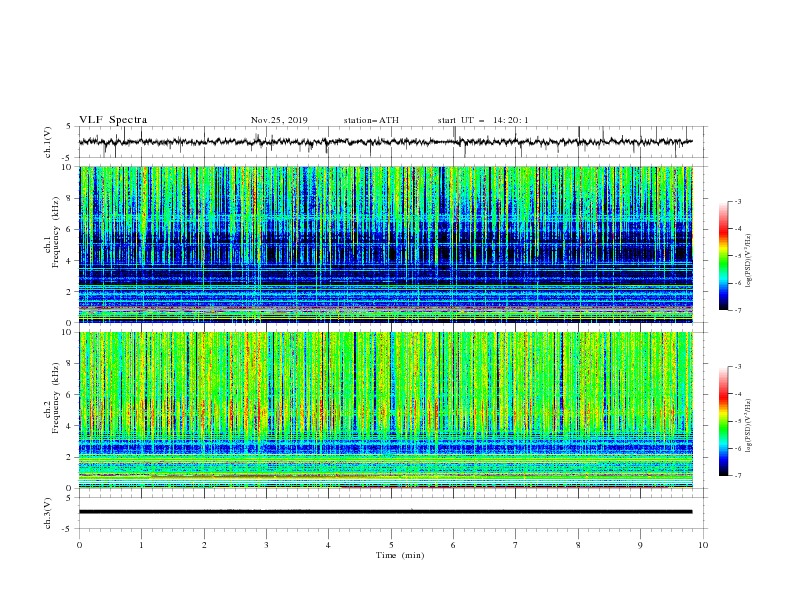Click the "-6" label on ch.1 color bar

pos(738,283)
